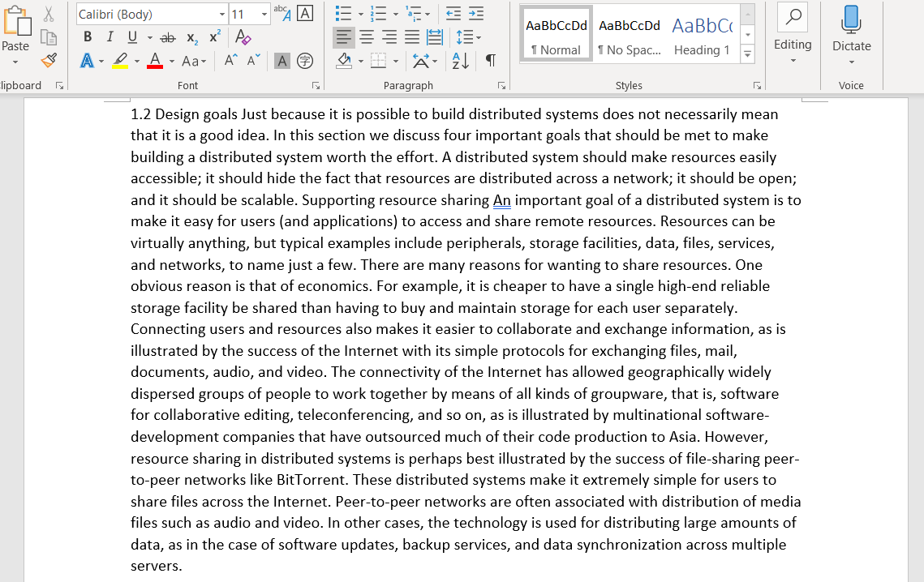Open Enclose Characters tool

[305, 61]
